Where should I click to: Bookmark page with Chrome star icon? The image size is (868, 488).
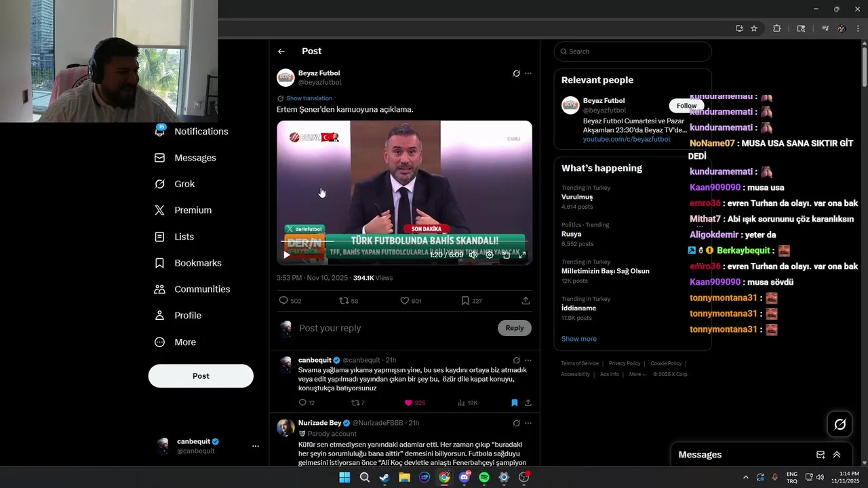click(x=754, y=28)
